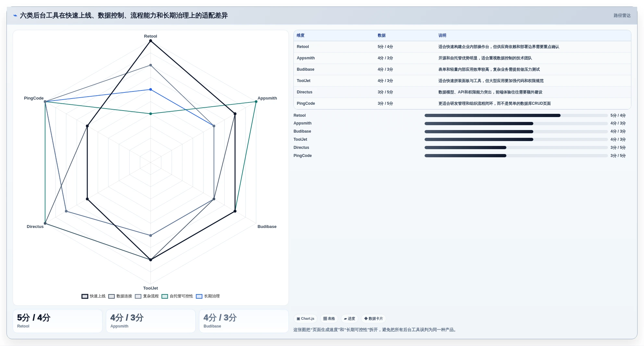Click the dark data point at Retool vertex
The image size is (644, 346).
click(x=151, y=41)
